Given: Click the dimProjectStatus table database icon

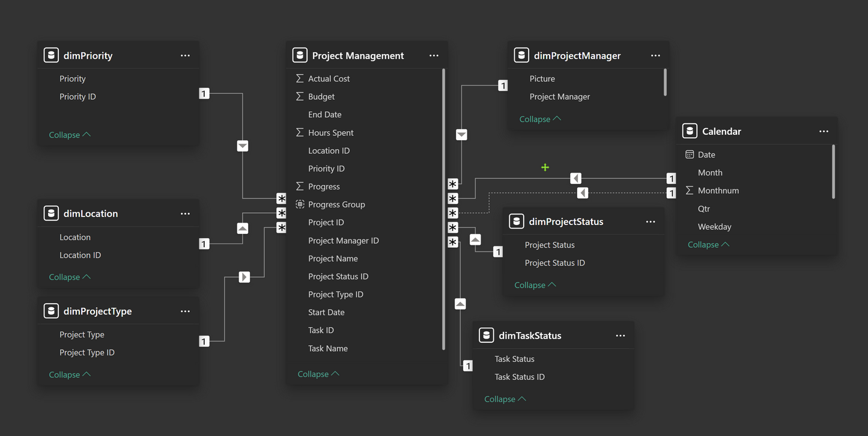Looking at the screenshot, I should 517,221.
